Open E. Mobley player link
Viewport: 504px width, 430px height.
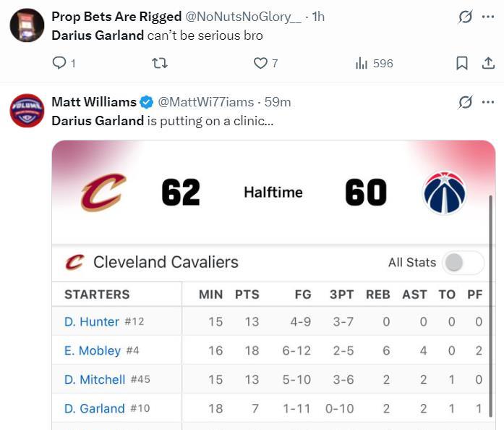(92, 350)
